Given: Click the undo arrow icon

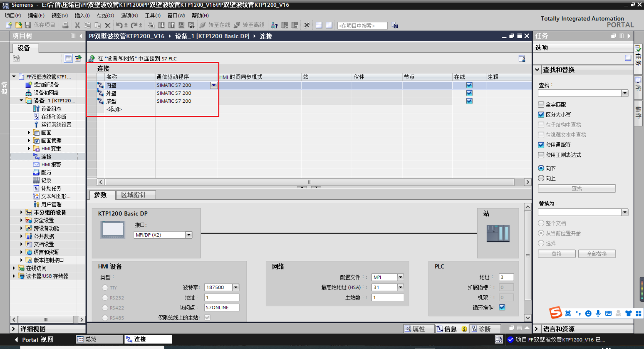Looking at the screenshot, I should [119, 25].
